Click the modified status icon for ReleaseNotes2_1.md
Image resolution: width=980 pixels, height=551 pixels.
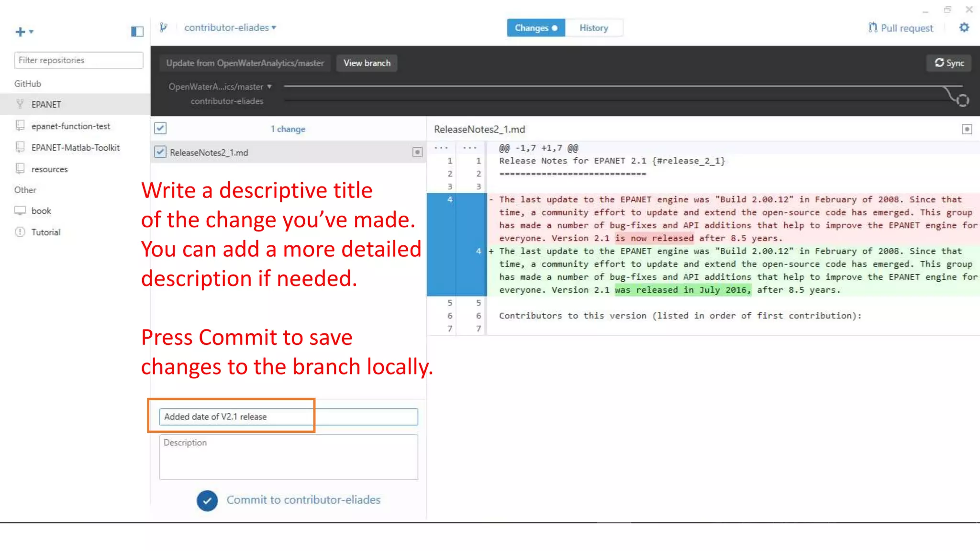pyautogui.click(x=417, y=152)
